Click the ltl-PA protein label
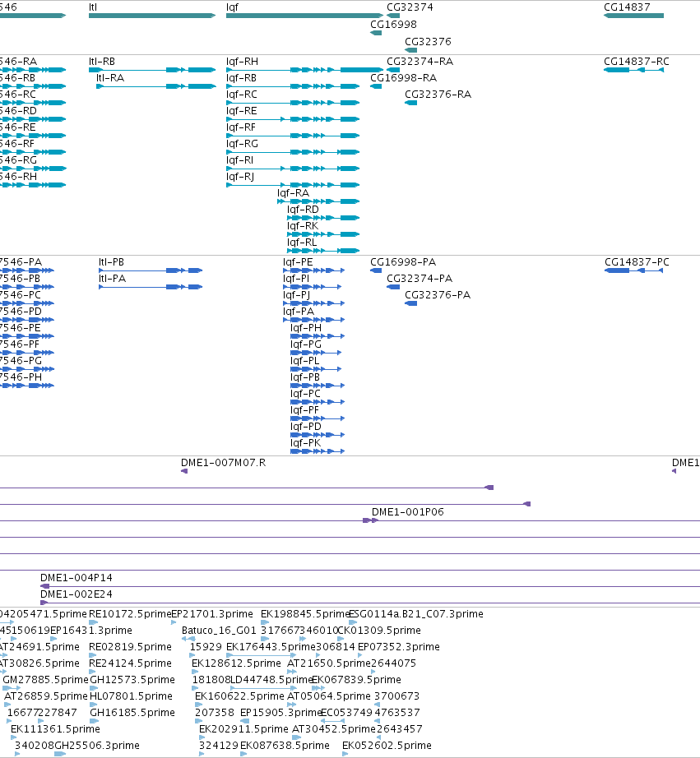 coord(112,279)
